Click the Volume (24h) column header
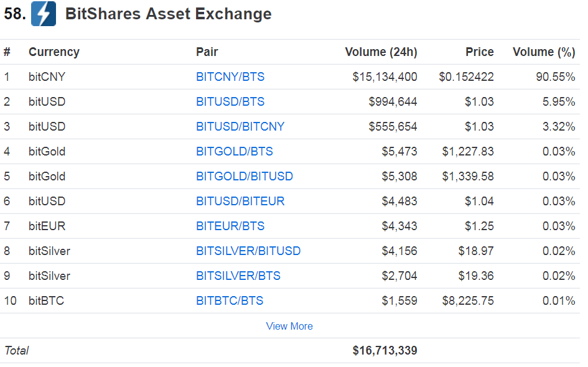The image size is (588, 367). pos(381,52)
